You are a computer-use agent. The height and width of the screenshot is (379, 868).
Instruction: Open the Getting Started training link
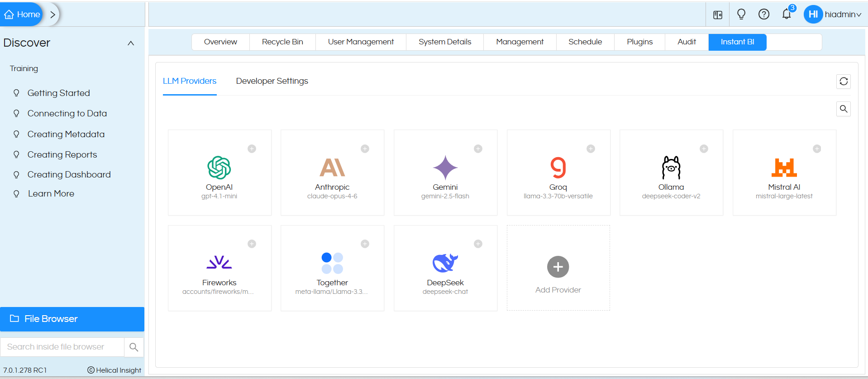pyautogui.click(x=58, y=93)
